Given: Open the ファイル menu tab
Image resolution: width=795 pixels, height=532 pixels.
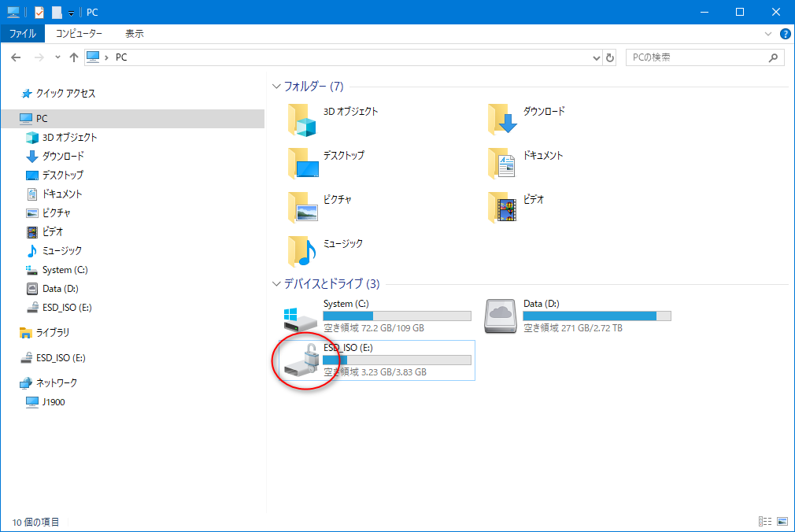Looking at the screenshot, I should 22,34.
